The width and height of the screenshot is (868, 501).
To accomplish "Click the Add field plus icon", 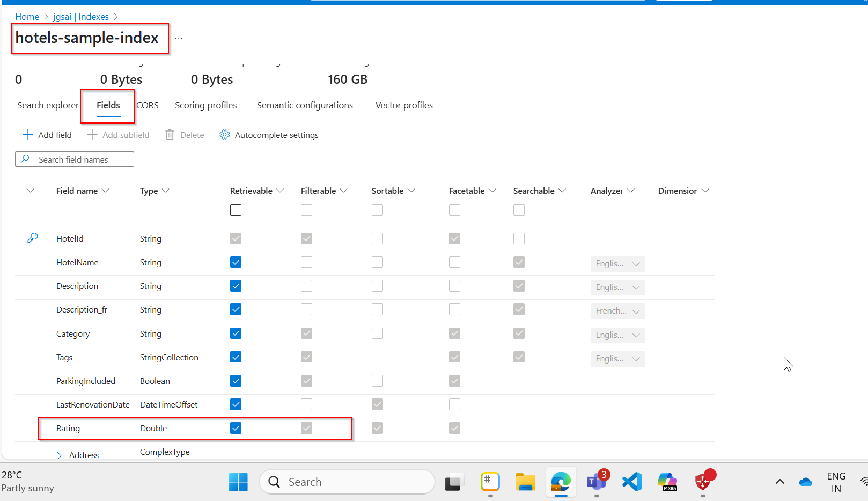I will click(x=28, y=135).
